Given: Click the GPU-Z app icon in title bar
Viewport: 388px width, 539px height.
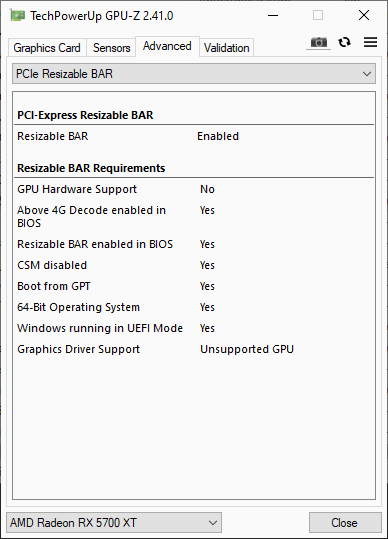Looking at the screenshot, I should (17, 15).
